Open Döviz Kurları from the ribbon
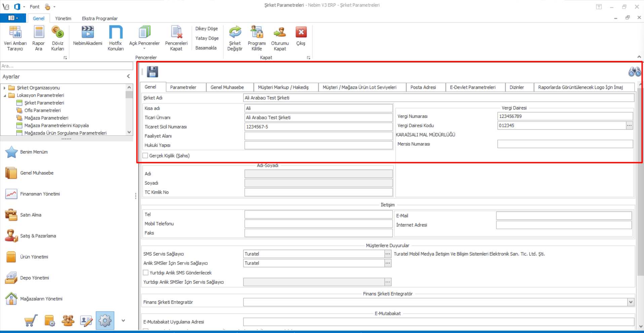The image size is (644, 333). 57,38
